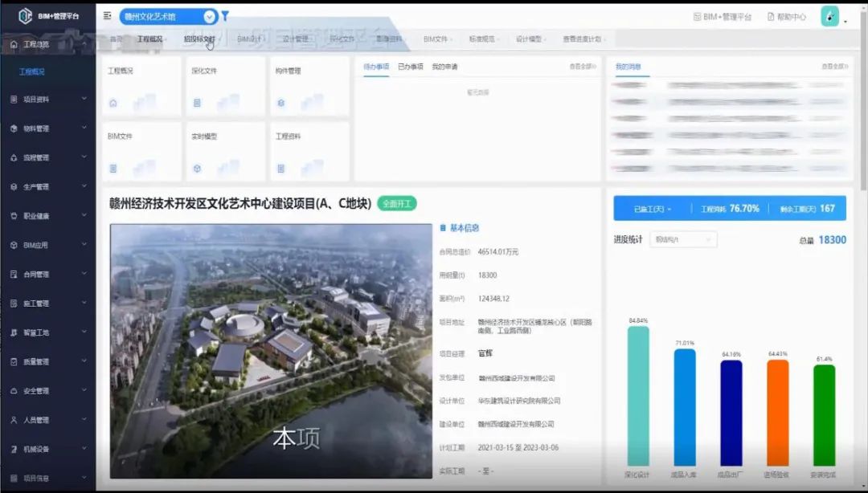Click the orange 进场验收 progress bar
The height and width of the screenshot is (493, 868).
click(x=777, y=413)
